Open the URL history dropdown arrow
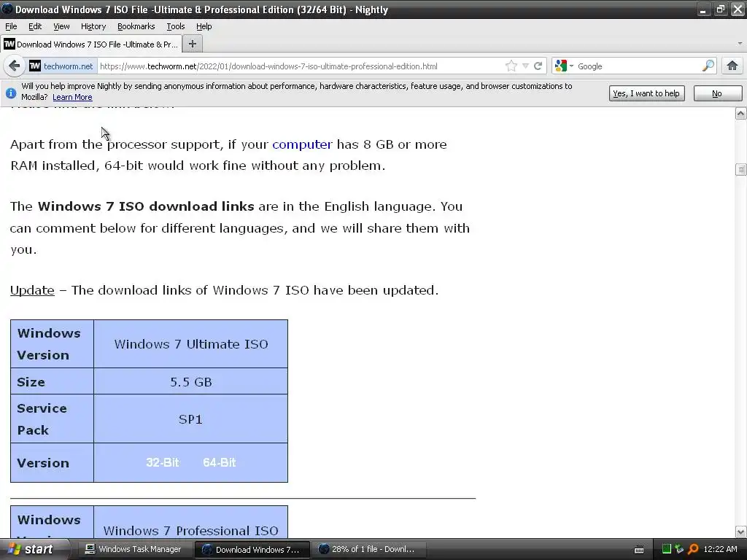The height and width of the screenshot is (560, 747). (525, 66)
